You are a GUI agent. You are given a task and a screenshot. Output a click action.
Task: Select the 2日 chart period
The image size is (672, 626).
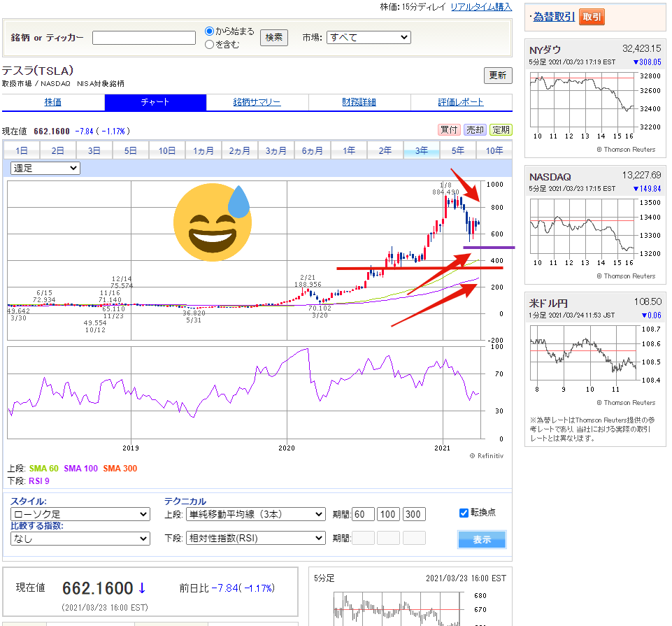pos(58,150)
